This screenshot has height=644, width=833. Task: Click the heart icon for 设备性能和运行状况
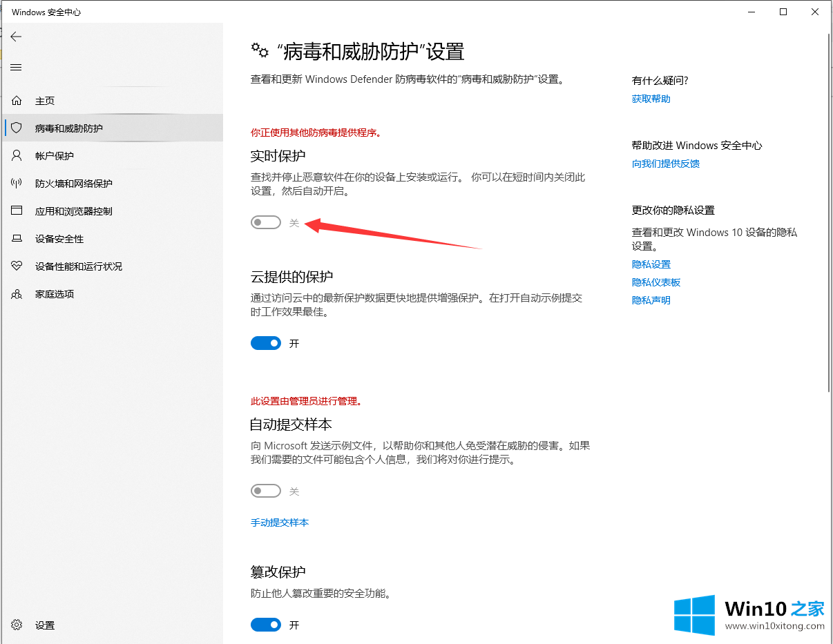[17, 266]
